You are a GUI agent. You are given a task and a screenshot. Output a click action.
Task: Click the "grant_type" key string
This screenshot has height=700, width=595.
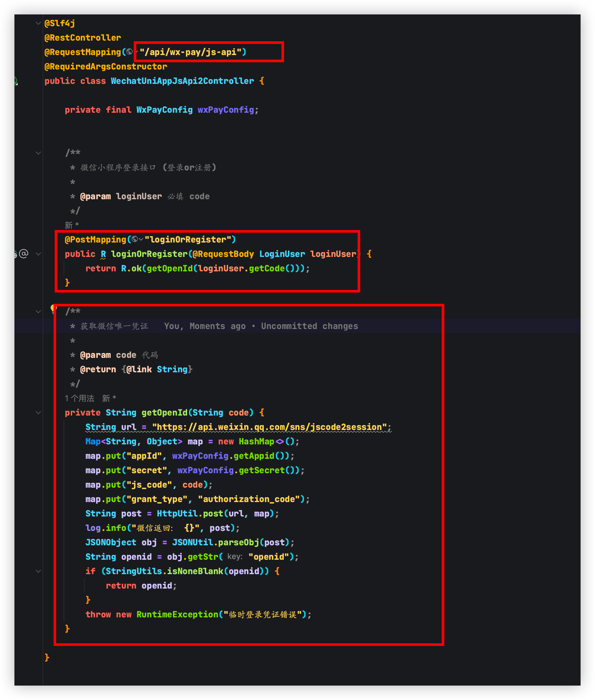157,499
